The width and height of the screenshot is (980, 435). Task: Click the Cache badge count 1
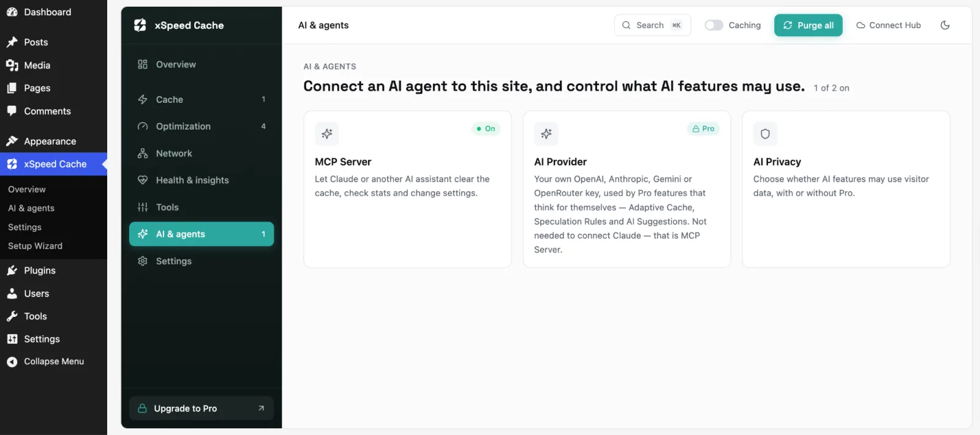(x=263, y=99)
